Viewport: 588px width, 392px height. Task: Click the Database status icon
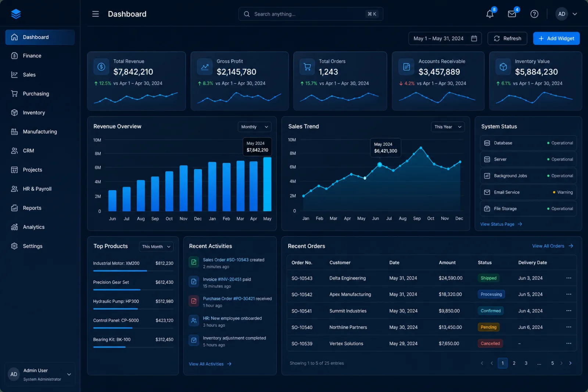click(487, 143)
